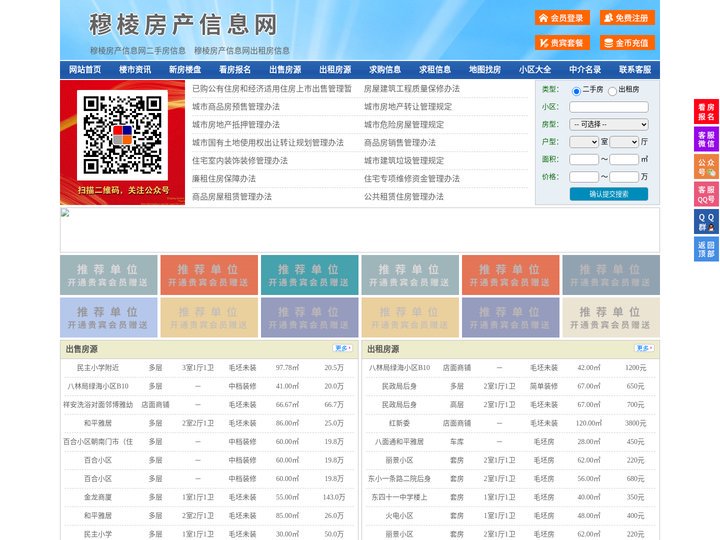Open the 商品房销售管理办法 link
The height and width of the screenshot is (540, 720).
[400, 143]
